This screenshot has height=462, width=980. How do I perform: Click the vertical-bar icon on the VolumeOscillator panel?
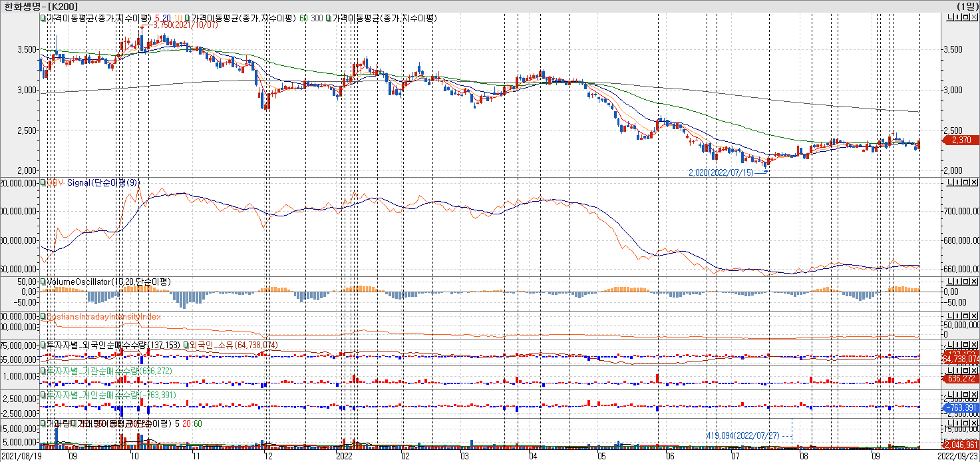point(957,282)
